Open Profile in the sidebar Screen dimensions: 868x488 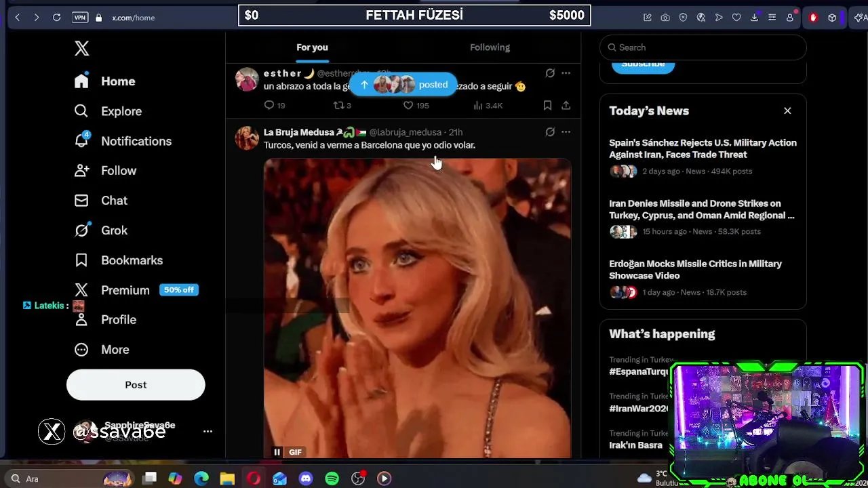tap(106, 320)
